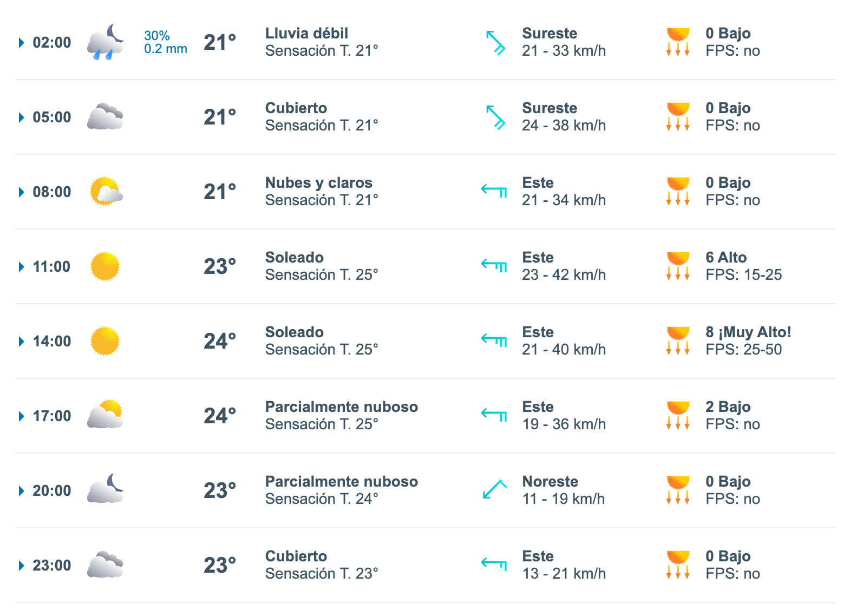Click the sunny icon at 14:00
The image size is (850, 616).
tap(105, 341)
